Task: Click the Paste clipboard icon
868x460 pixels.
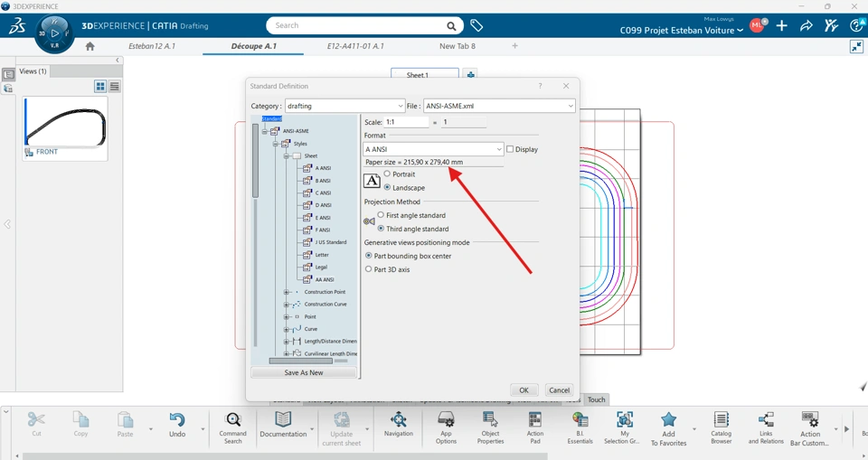Action: (x=125, y=419)
